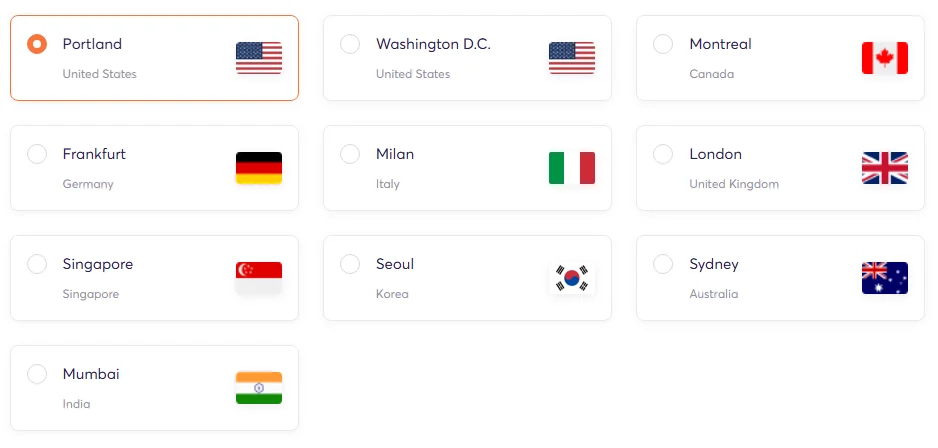Click the Australian flag icon

[x=885, y=278]
